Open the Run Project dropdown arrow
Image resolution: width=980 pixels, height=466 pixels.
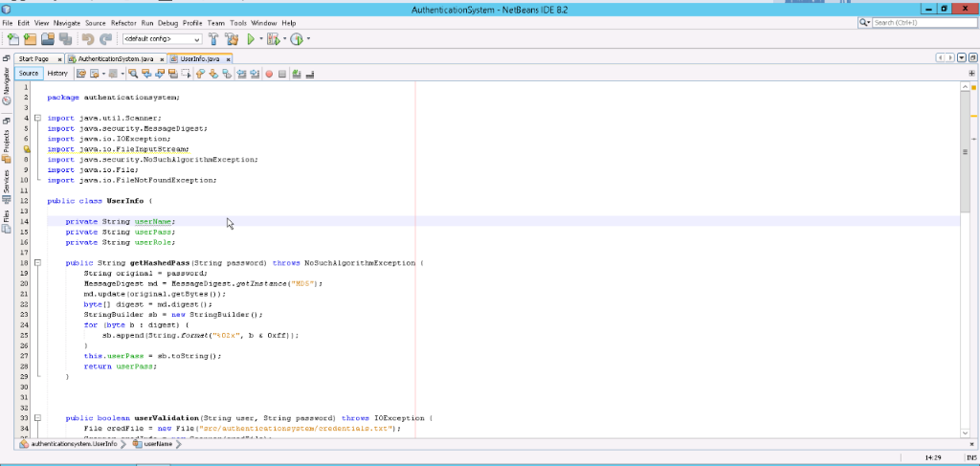[x=261, y=39]
